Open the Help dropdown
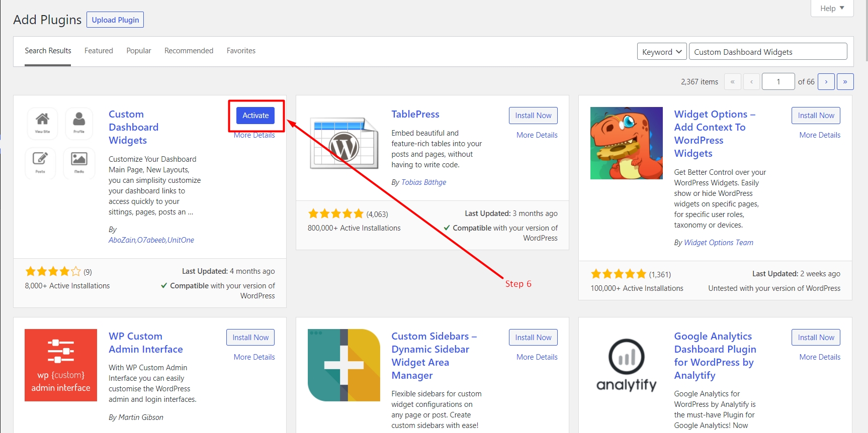This screenshot has height=433, width=868. [832, 8]
